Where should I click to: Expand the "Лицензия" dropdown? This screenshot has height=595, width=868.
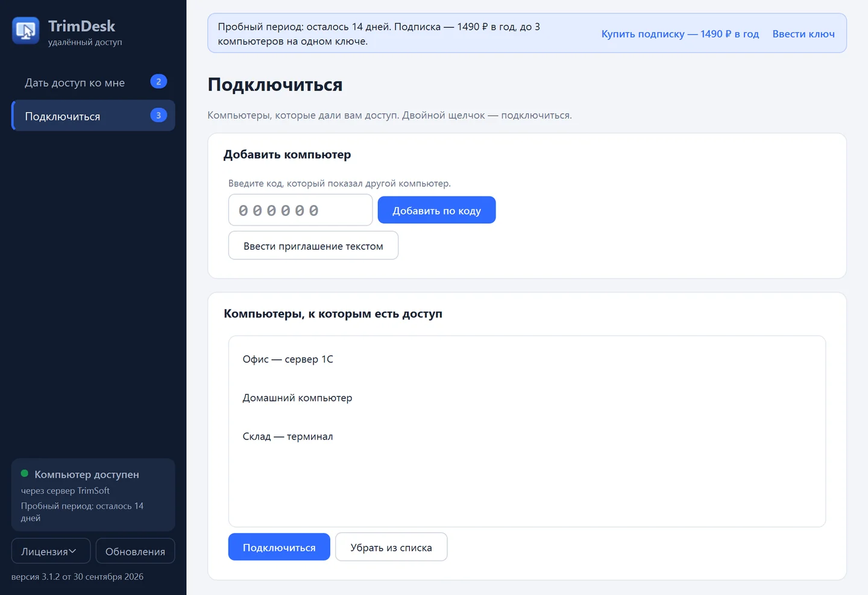51,551
